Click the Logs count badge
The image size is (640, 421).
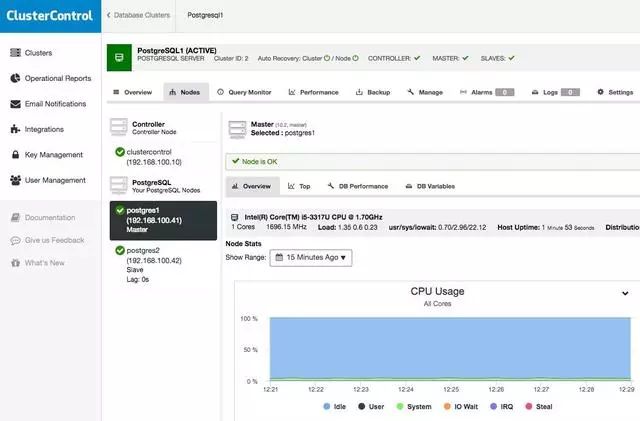tap(570, 92)
